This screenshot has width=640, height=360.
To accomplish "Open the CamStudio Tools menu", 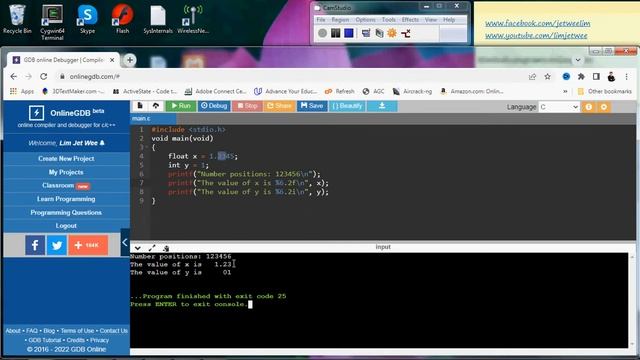I will (x=389, y=20).
